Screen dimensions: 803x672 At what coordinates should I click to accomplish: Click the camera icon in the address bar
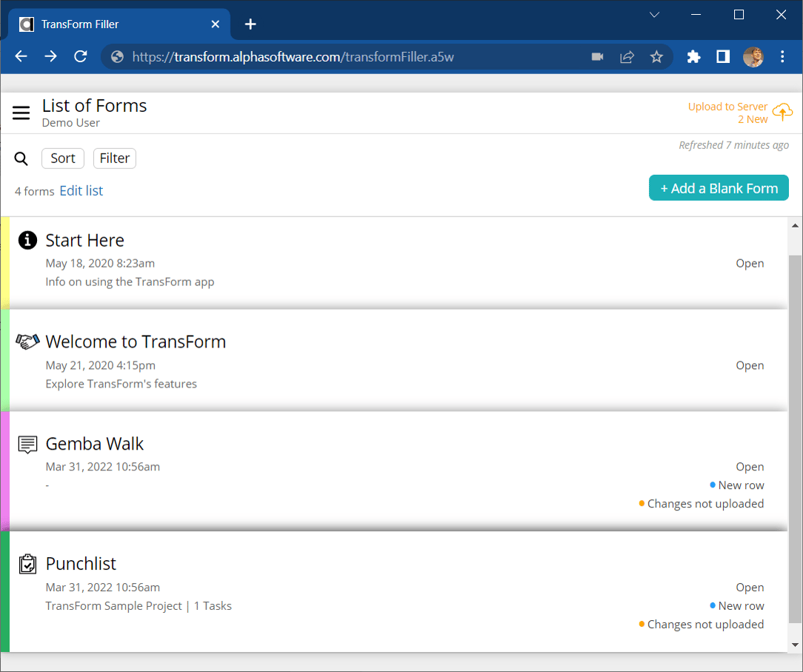tap(597, 56)
